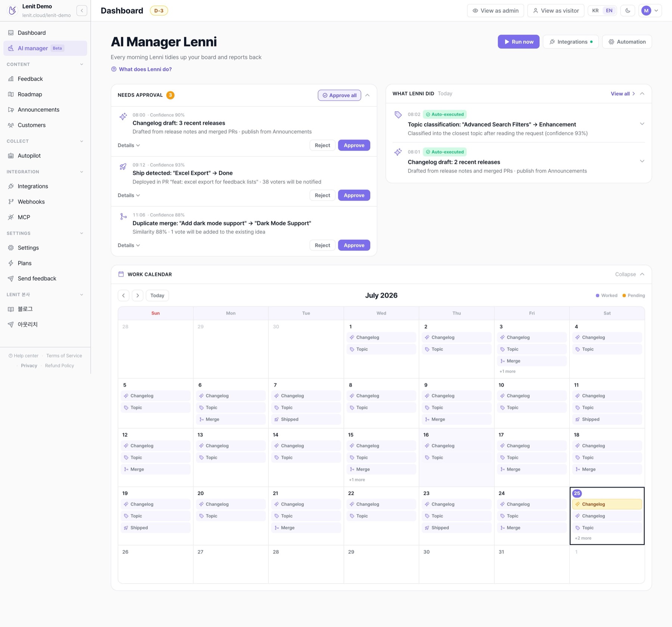Go to next month in calendar
672x627 pixels.
click(137, 295)
